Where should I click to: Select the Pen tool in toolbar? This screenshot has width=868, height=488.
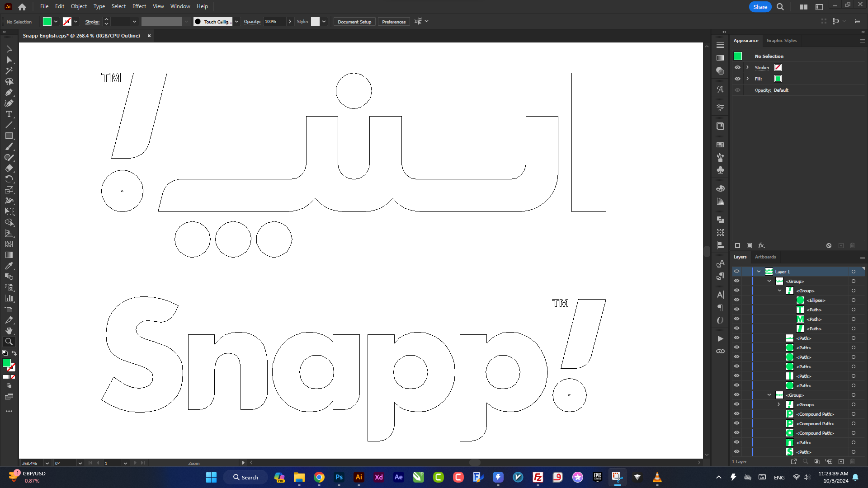8,92
